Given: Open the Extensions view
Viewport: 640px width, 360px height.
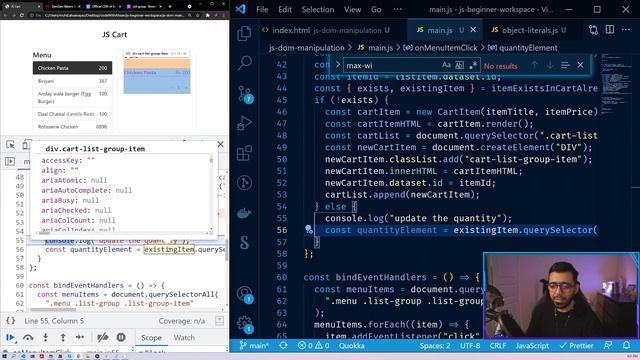Looking at the screenshot, I should point(244,153).
